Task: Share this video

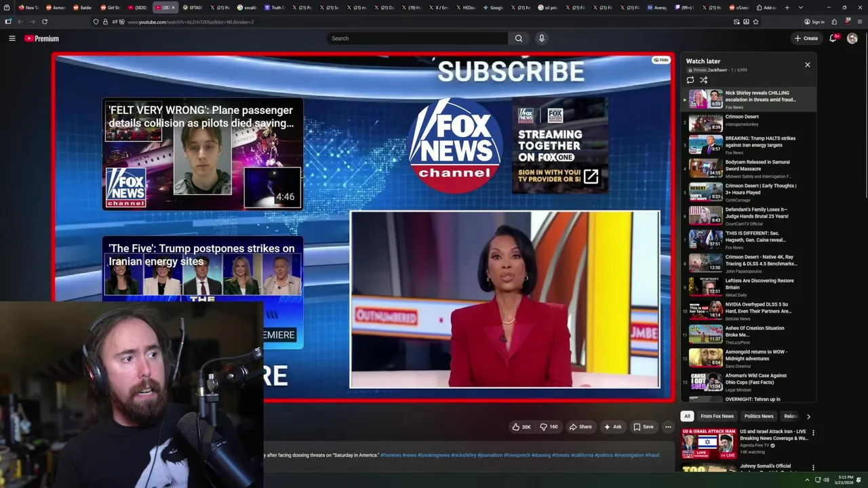Action: [580, 427]
